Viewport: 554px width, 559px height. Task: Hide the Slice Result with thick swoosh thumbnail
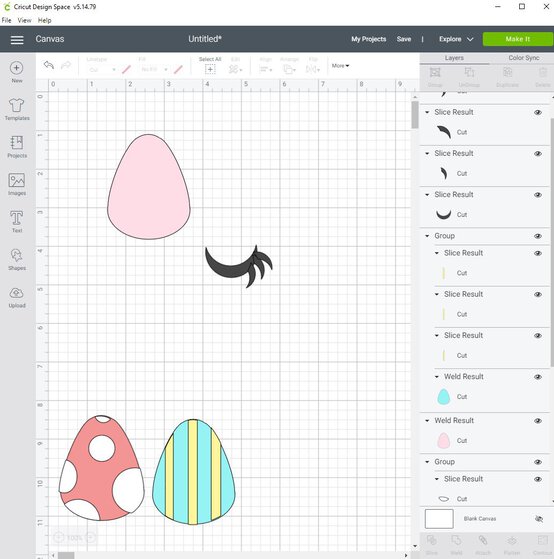pos(538,112)
